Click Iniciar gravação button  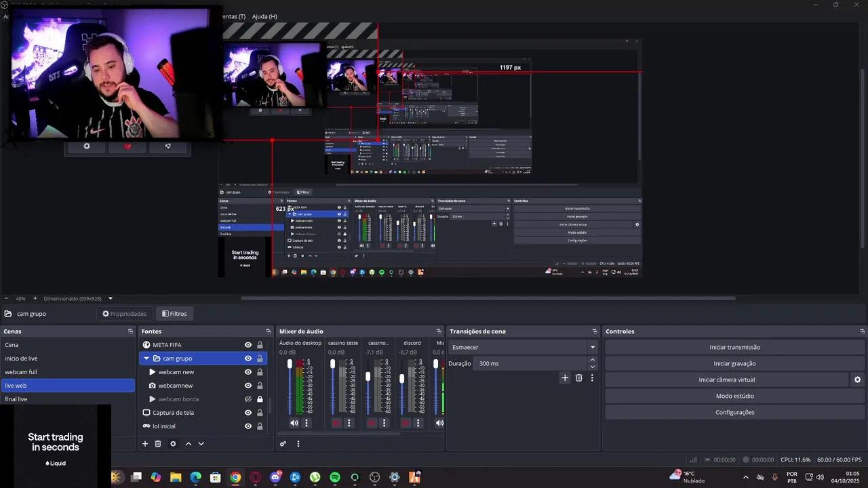coord(734,364)
